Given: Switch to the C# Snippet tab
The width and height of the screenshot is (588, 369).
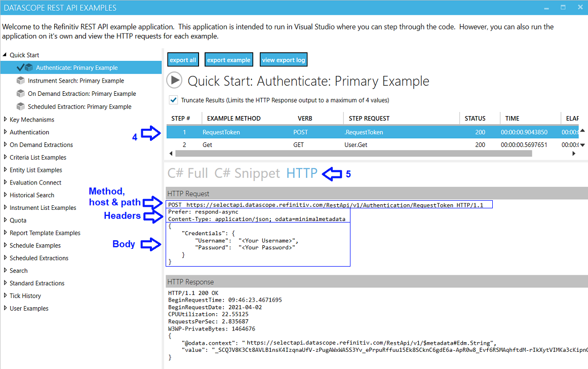Looking at the screenshot, I should tap(247, 173).
